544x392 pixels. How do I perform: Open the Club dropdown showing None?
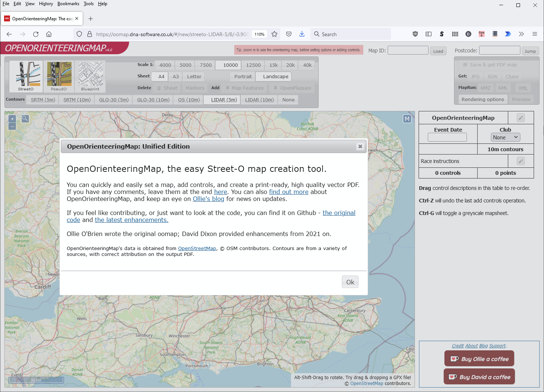click(505, 137)
